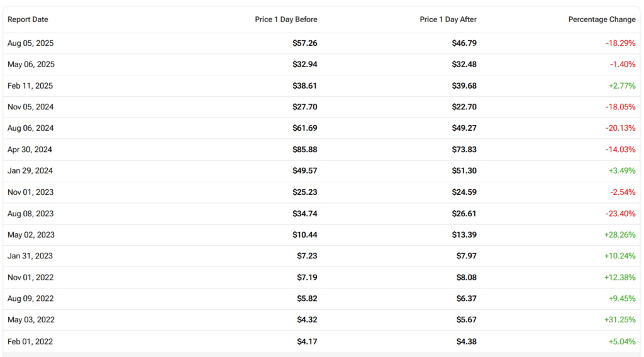The height and width of the screenshot is (357, 644).
Task: Select the Feb 01, 2022 report date
Action: (30, 342)
